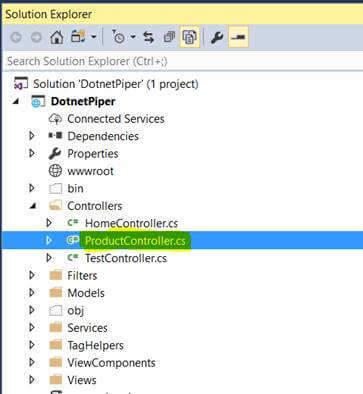The width and height of the screenshot is (363, 394).
Task: Expand the Models folder
Action: 32,292
